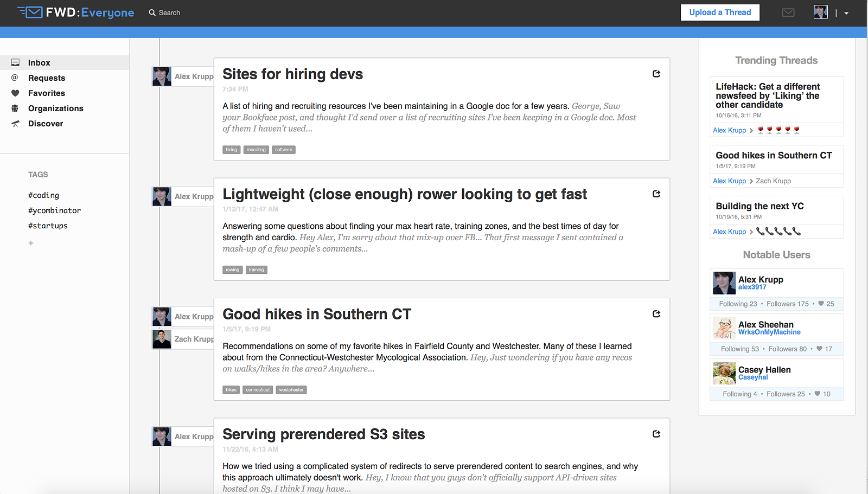Image resolution: width=868 pixels, height=494 pixels.
Task: Open Alex Sheehan notable user avatar
Action: coord(724,328)
